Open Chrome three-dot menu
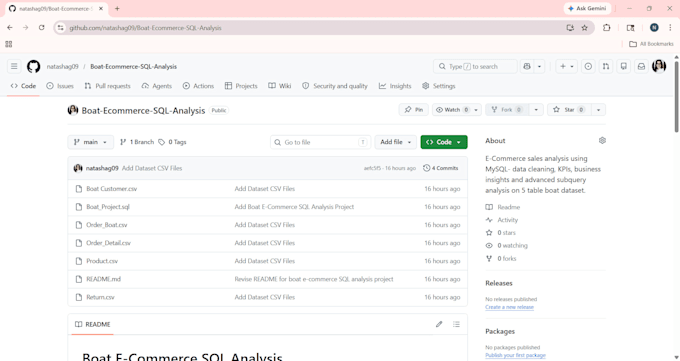 (x=670, y=28)
